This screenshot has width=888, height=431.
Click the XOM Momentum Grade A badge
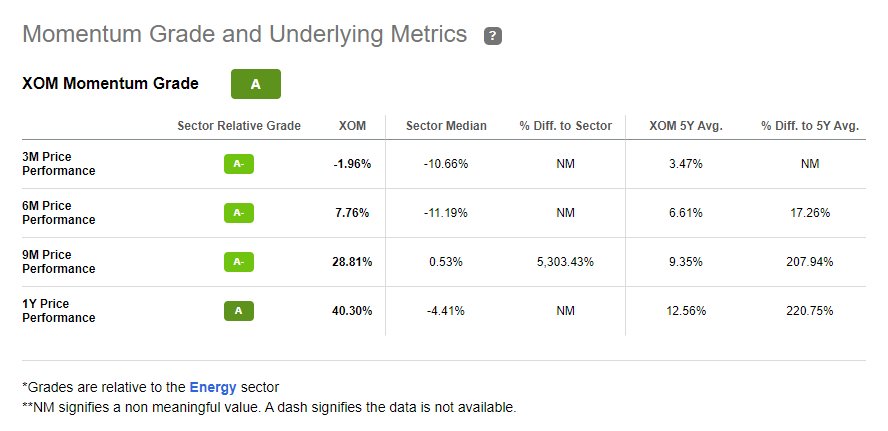(x=255, y=84)
